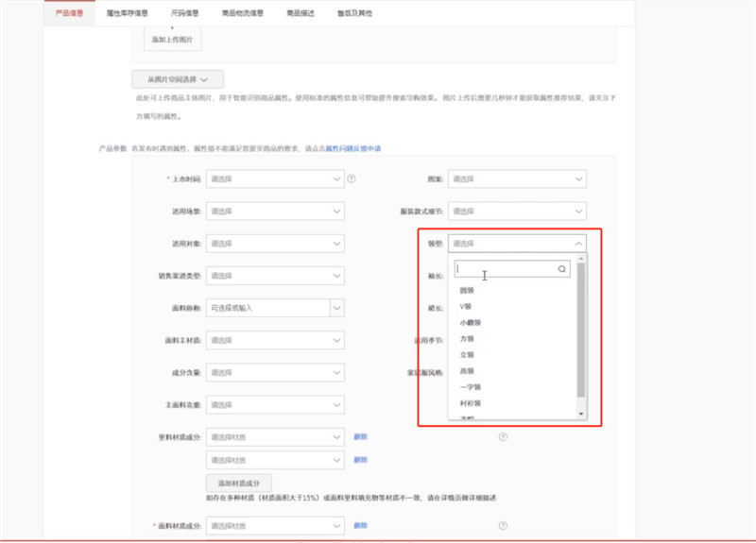Select 圆领 from the 领型 list

point(467,290)
